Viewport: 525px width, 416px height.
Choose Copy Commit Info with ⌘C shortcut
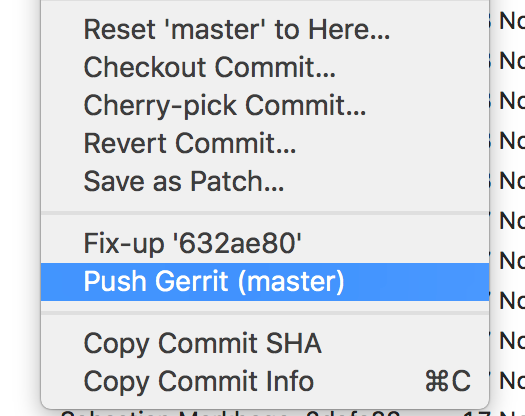click(x=265, y=381)
